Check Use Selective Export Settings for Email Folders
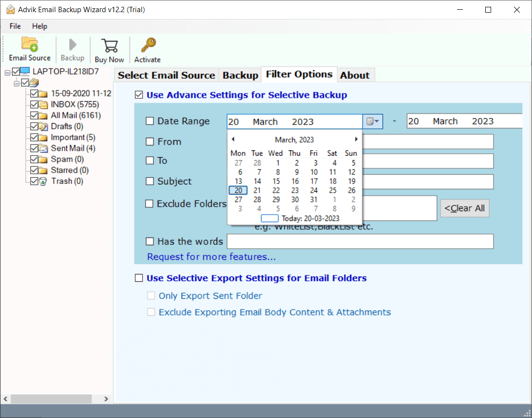Screen dimensions: 532x418 pyautogui.click(x=139, y=278)
